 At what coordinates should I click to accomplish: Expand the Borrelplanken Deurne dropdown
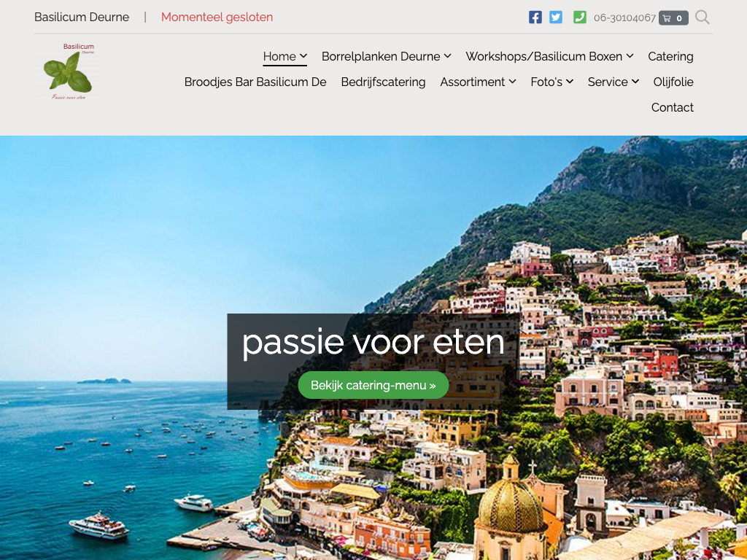click(x=447, y=55)
